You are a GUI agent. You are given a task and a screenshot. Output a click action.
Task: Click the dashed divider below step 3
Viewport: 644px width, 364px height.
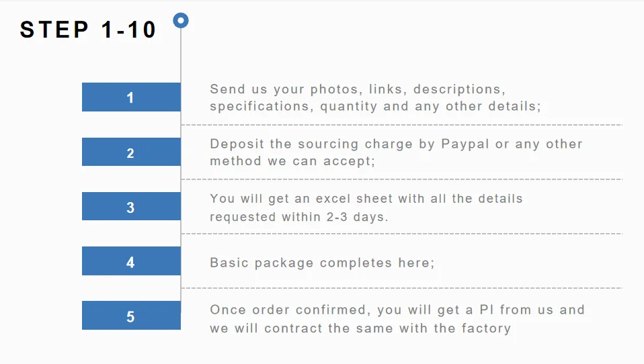click(402, 234)
